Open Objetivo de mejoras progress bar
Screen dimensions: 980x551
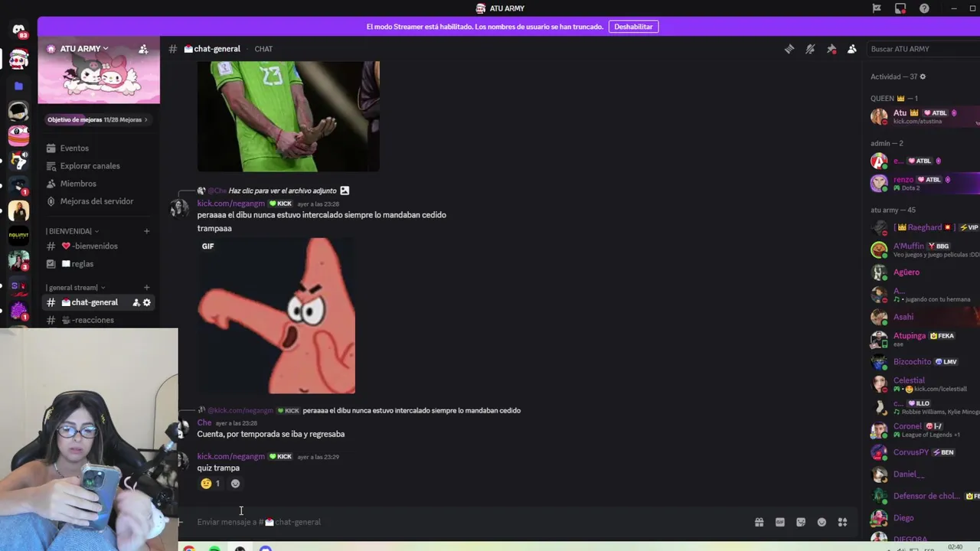(x=98, y=119)
